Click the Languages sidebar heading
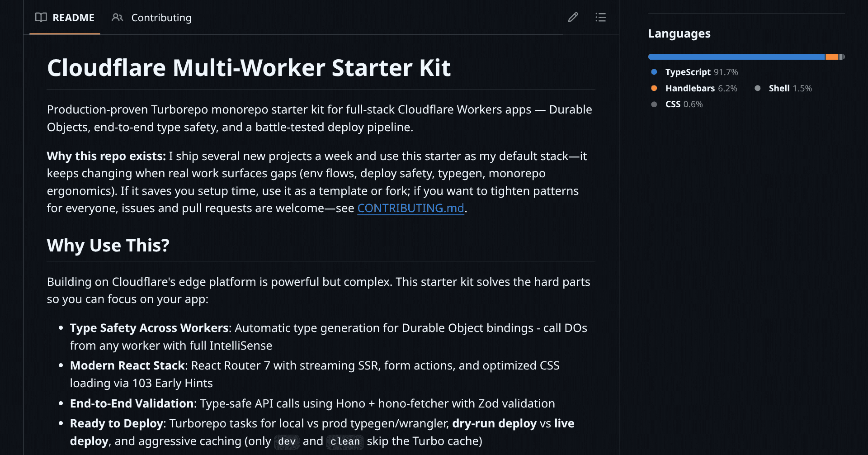This screenshot has height=455, width=868. [679, 33]
